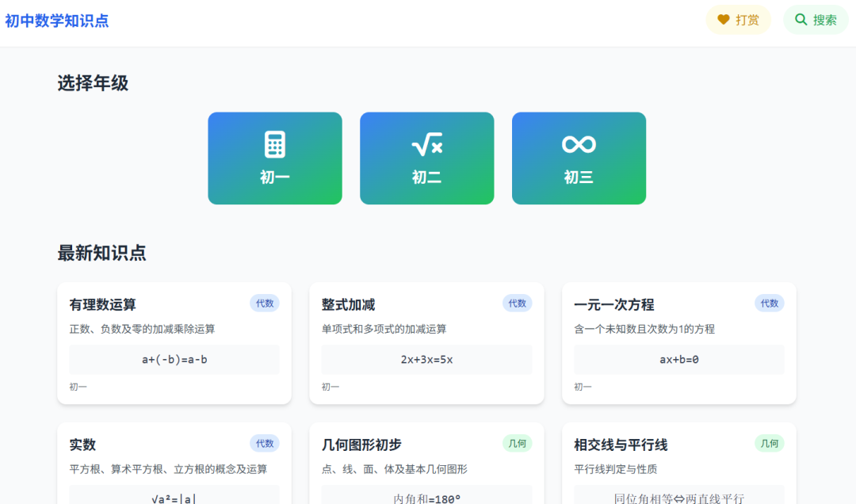Select the 初二 grade card
856x504 pixels.
(x=426, y=158)
